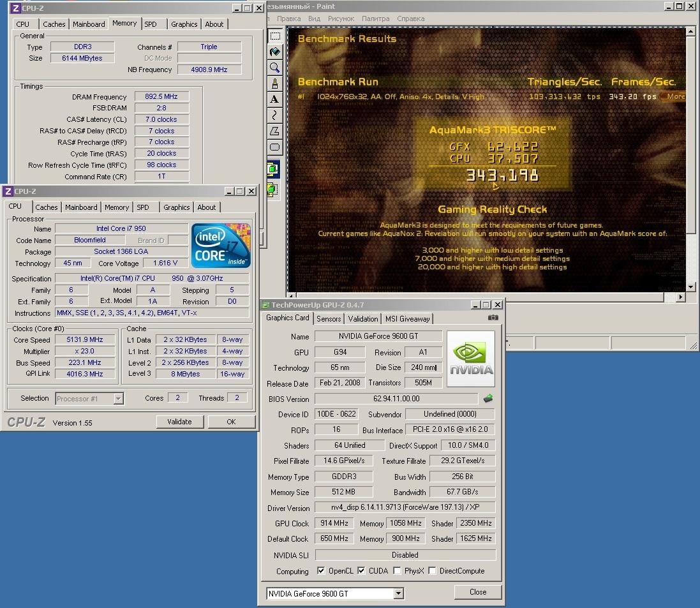Click the OK button in CPU-Z
The height and width of the screenshot is (608, 700).
[231, 422]
